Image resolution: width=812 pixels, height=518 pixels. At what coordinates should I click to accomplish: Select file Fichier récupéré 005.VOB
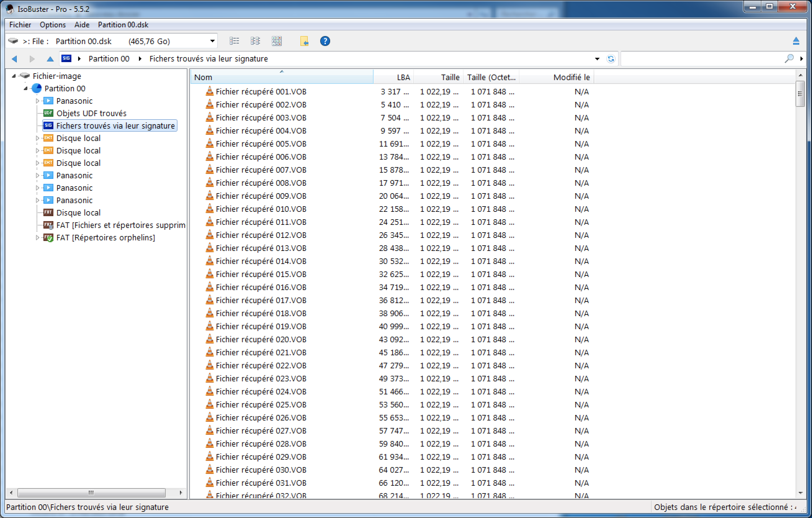tap(261, 143)
